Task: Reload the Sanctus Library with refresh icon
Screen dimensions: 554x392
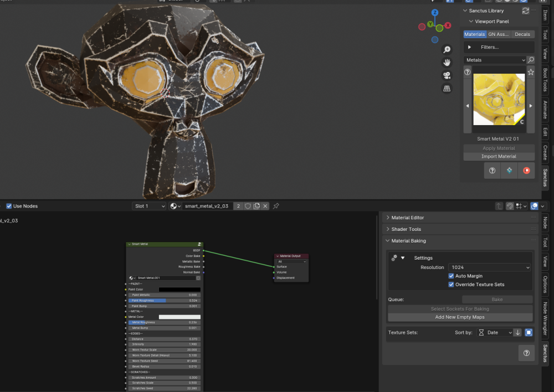Action: coord(525,11)
